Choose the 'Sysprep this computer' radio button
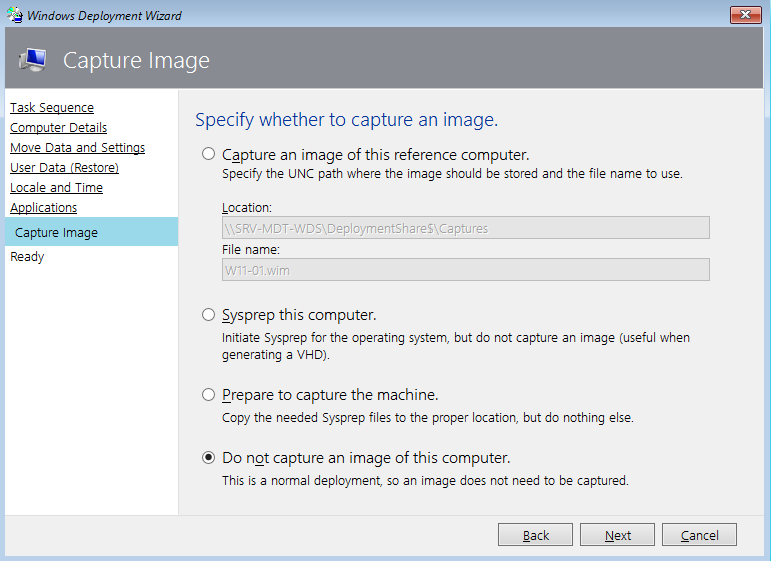The width and height of the screenshot is (771, 561). point(208,314)
